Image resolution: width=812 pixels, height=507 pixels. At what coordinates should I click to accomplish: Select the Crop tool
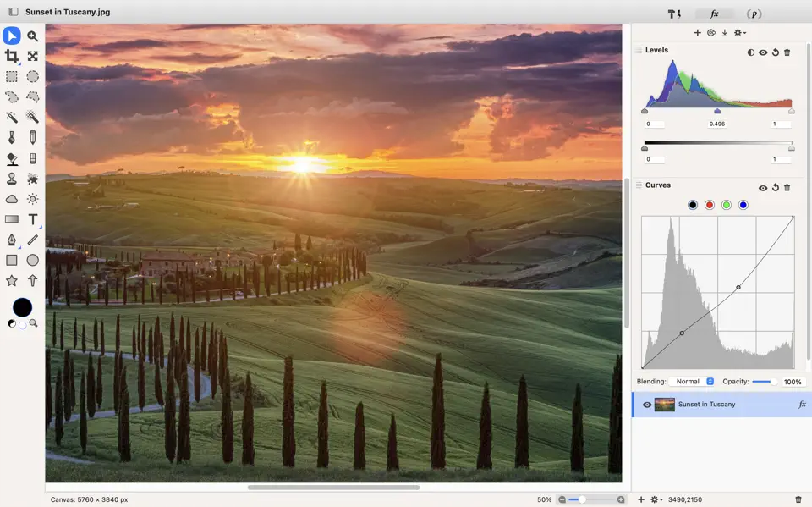[11, 56]
